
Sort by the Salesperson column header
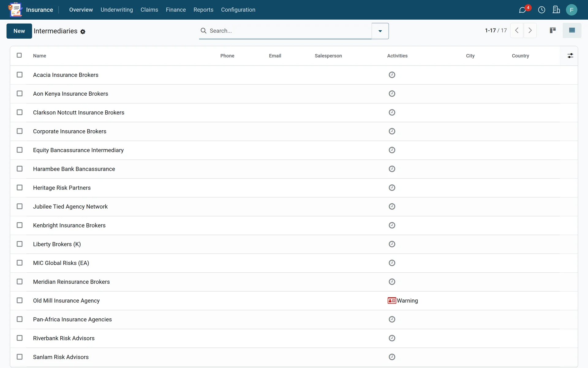tap(328, 56)
